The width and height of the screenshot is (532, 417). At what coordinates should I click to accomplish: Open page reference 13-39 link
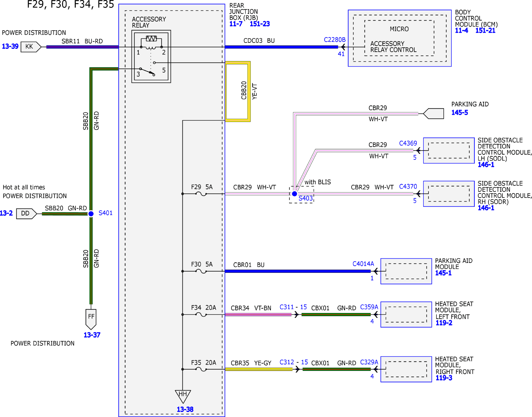coord(10,46)
